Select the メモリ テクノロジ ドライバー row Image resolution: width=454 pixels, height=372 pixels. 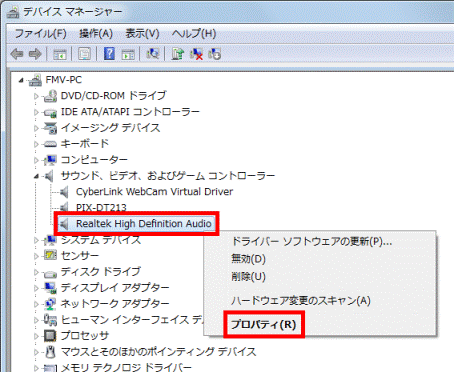(126, 367)
